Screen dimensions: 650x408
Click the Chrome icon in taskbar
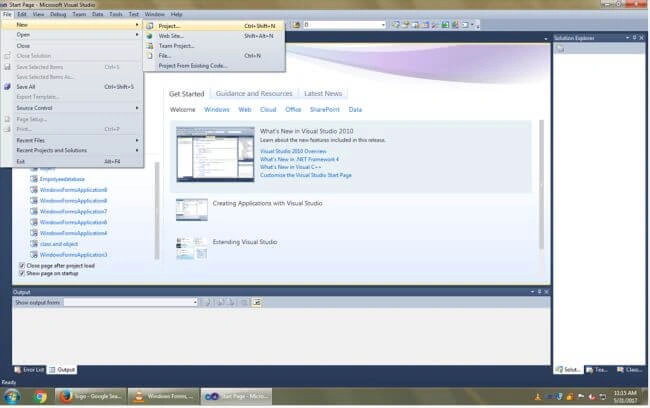tap(40, 397)
